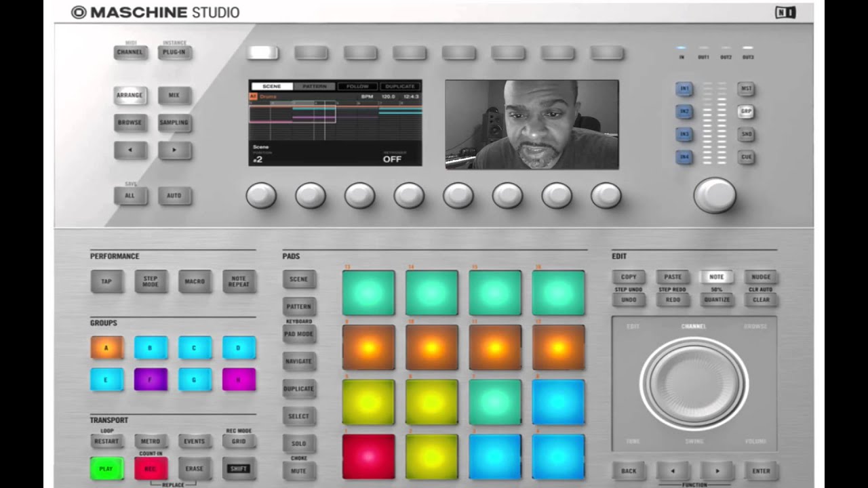Image resolution: width=868 pixels, height=488 pixels.
Task: Toggle the METRO metronome button
Action: pos(151,441)
